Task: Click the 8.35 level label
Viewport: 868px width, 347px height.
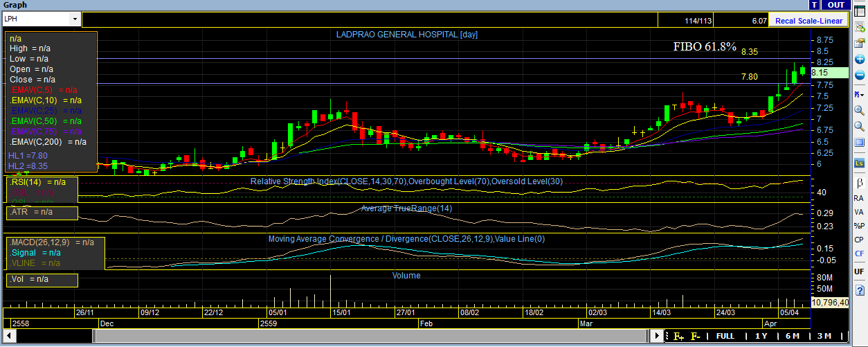Action: click(750, 52)
